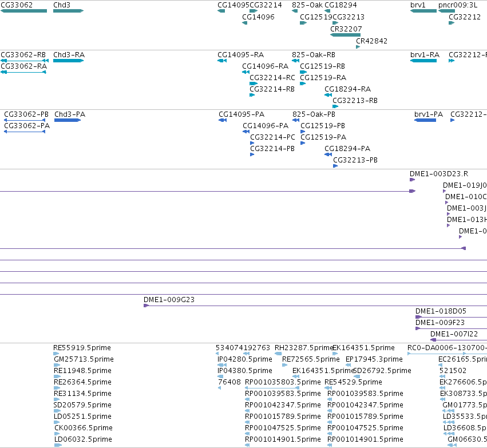Image resolution: width=487 pixels, height=448 pixels.
Task: Open the DME1-009F23 clone label
Action: coord(440,323)
